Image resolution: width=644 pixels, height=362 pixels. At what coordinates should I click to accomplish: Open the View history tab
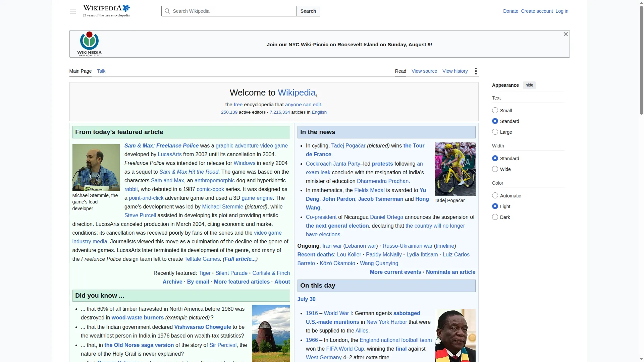point(455,71)
